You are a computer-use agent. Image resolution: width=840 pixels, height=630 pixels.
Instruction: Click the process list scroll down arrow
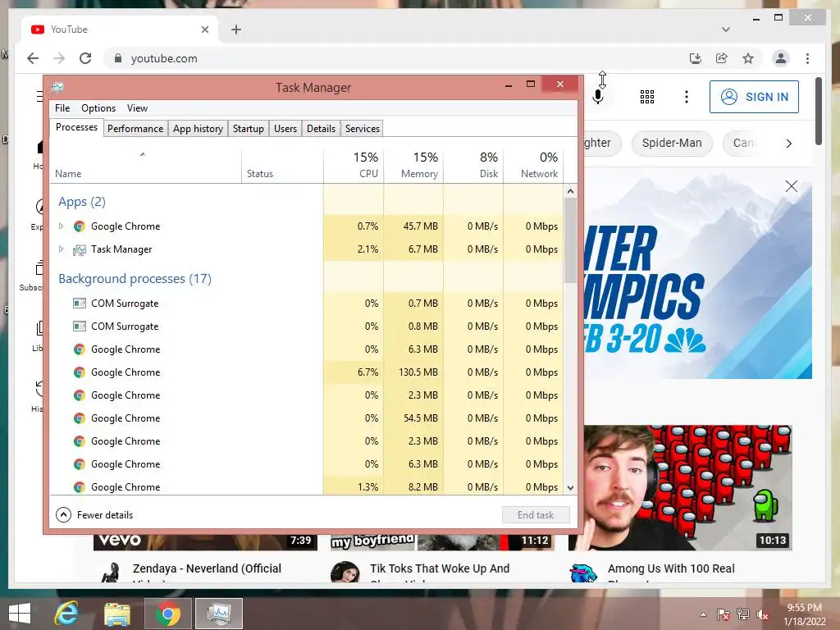(571, 488)
